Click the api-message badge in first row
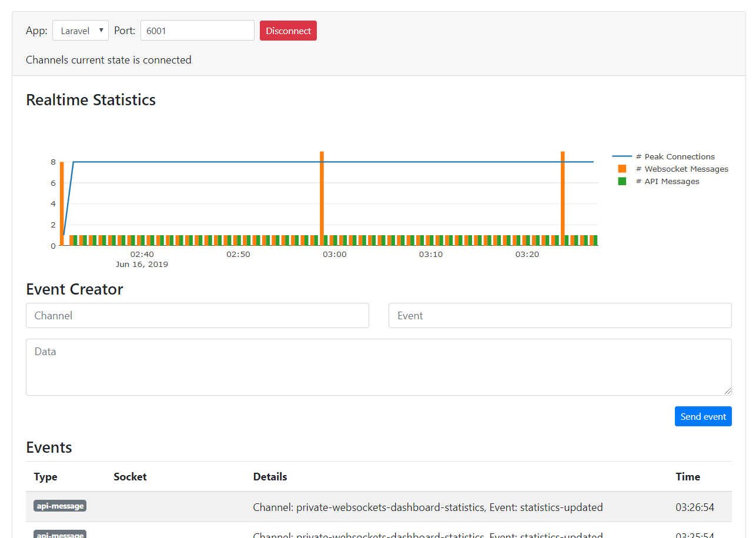 [x=60, y=506]
